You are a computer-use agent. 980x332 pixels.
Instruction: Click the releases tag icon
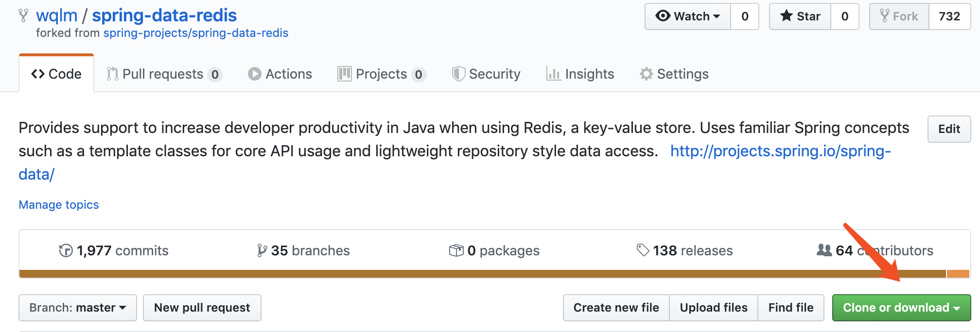click(643, 250)
